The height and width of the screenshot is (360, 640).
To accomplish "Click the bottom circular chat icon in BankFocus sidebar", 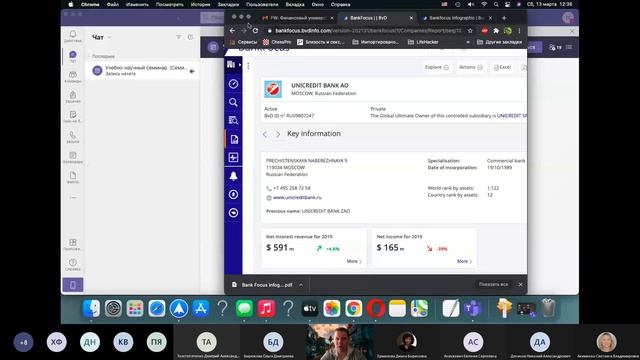I will pos(233,213).
